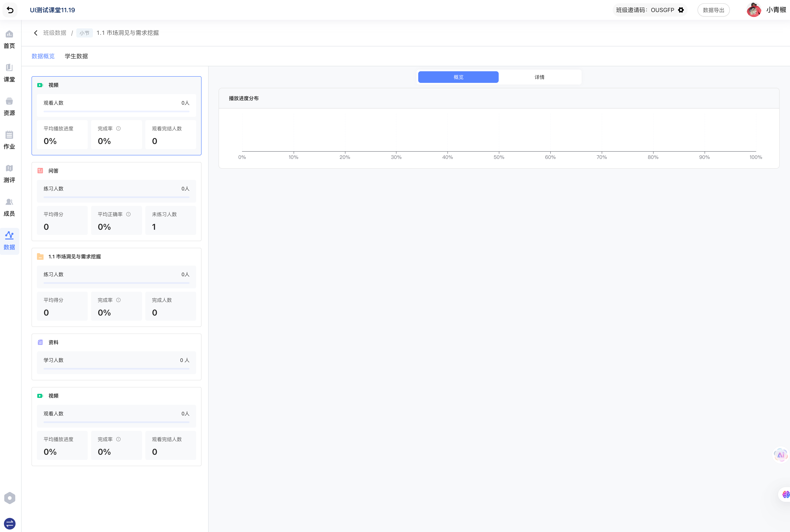The image size is (790, 532).
Task: Switch to 概览 overview view
Action: click(x=458, y=77)
